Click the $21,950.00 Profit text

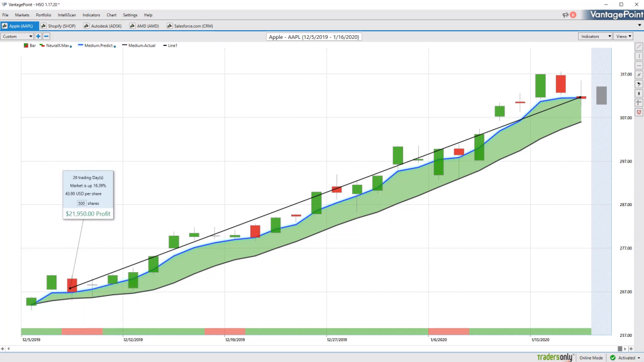(88, 214)
